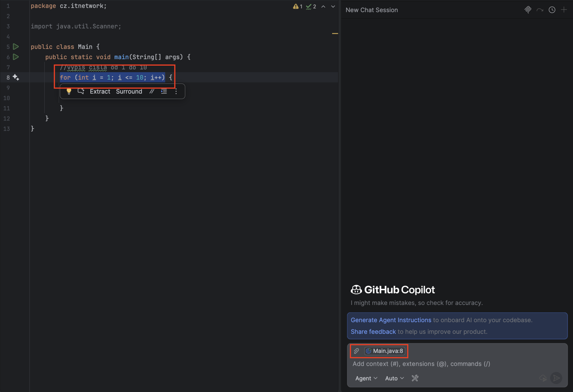The height and width of the screenshot is (392, 573).
Task: Click the reformat code icon in floating toolbar
Action: pyautogui.click(x=164, y=91)
